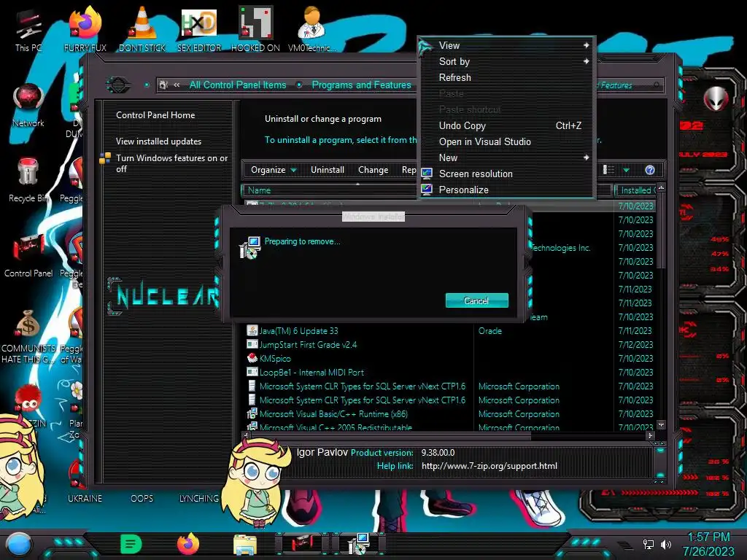Open the HOOKED ON desktop shortcut
This screenshot has height=560, width=747.
pos(255,29)
